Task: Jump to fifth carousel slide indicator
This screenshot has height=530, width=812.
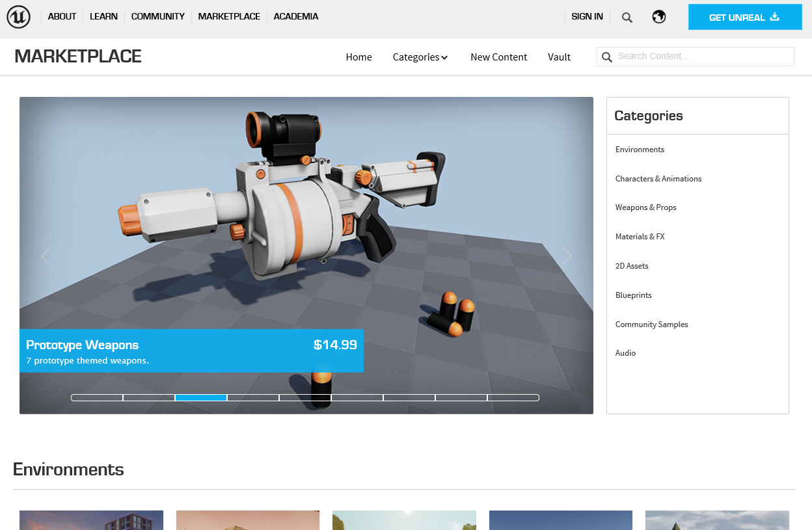Action: point(305,397)
